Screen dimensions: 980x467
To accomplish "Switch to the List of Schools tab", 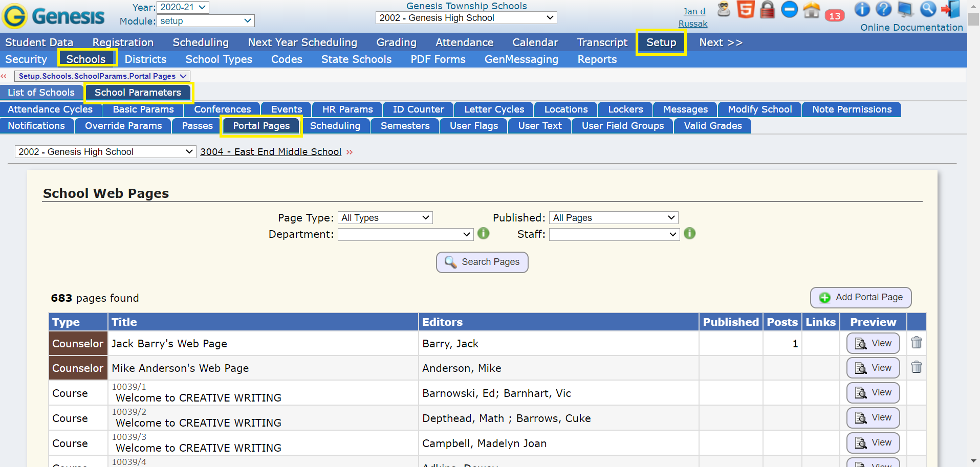I will (x=41, y=93).
